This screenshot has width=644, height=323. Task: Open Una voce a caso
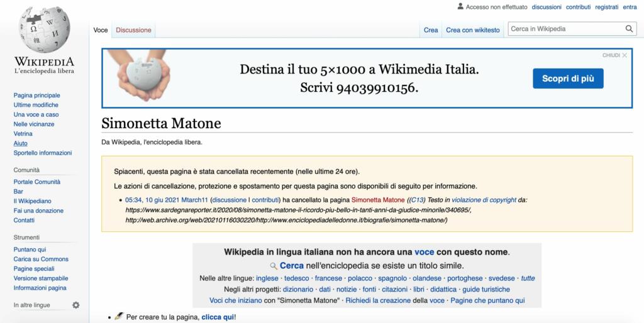36,114
